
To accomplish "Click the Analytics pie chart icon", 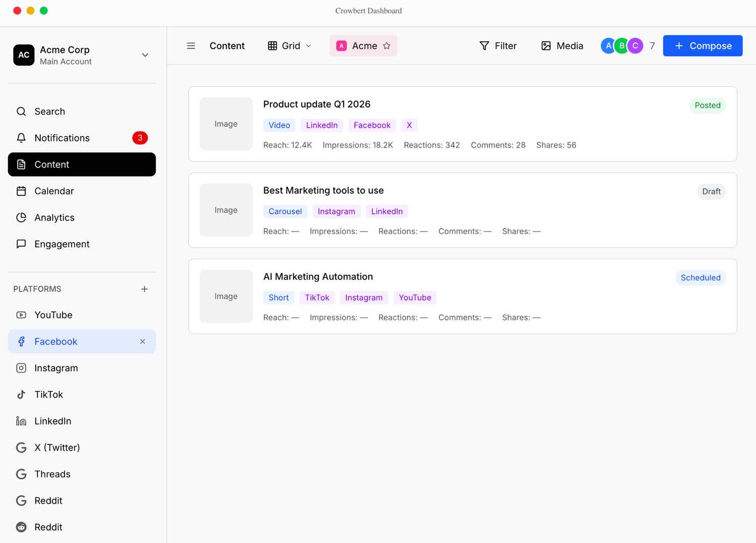I will (21, 218).
